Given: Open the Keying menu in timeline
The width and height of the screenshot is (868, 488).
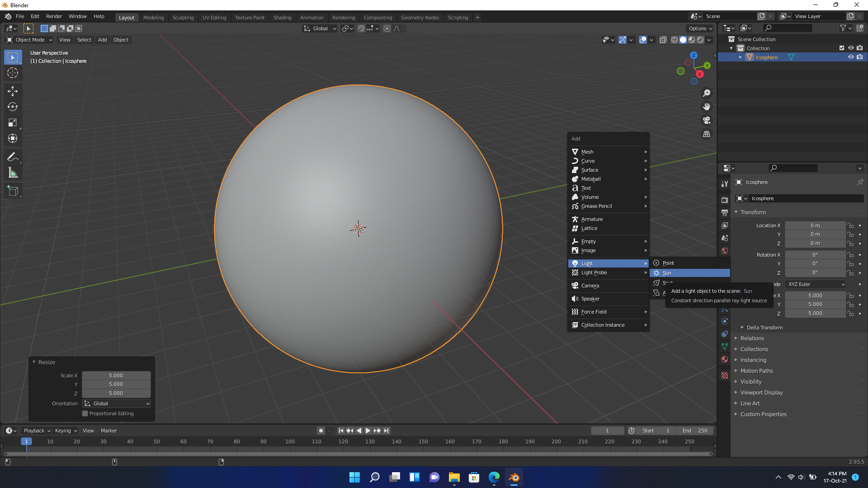Looking at the screenshot, I should click(66, 431).
